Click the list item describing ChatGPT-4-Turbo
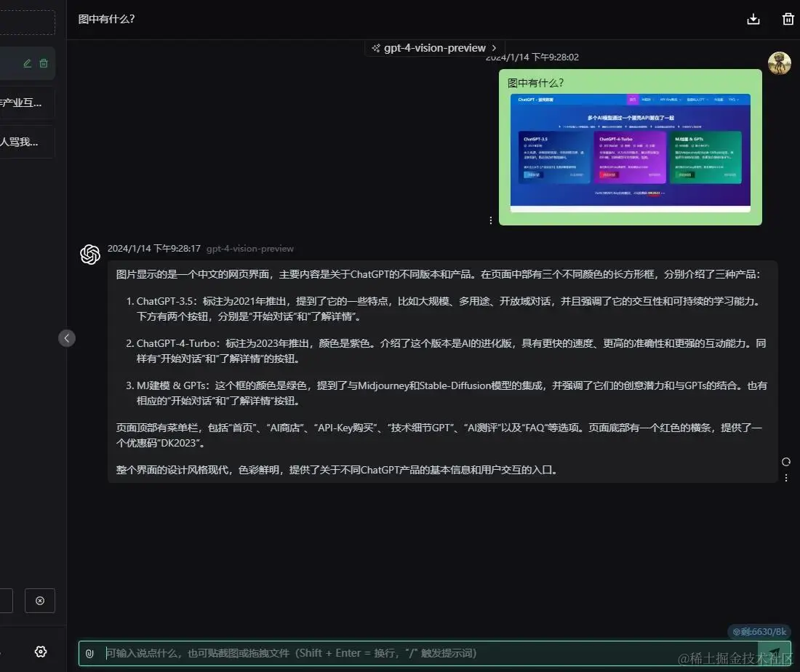Viewport: 800px width, 672px height. coord(447,351)
